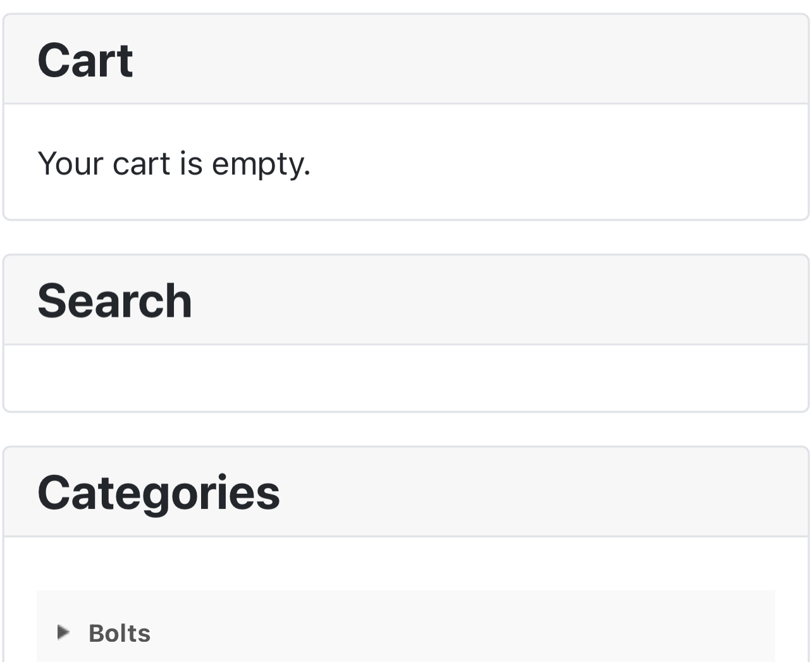Image resolution: width=812 pixels, height=662 pixels.
Task: Click the word "Your" in the cart message
Action: pos(70,164)
